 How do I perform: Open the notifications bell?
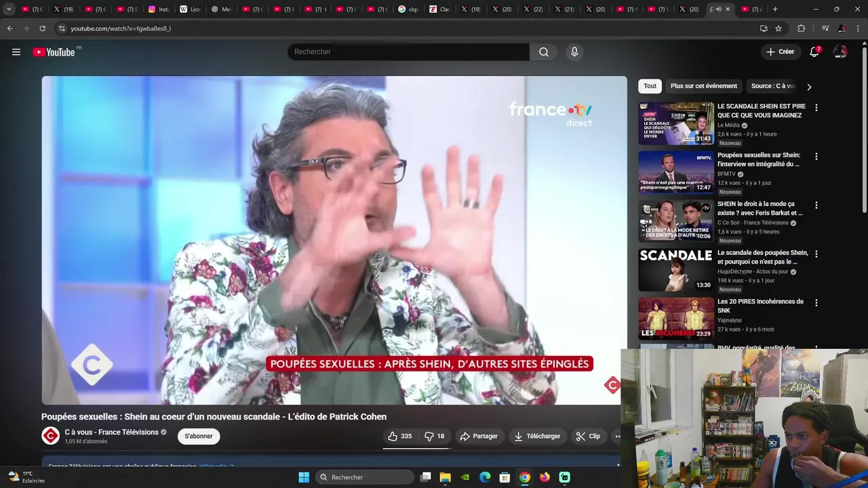(814, 52)
